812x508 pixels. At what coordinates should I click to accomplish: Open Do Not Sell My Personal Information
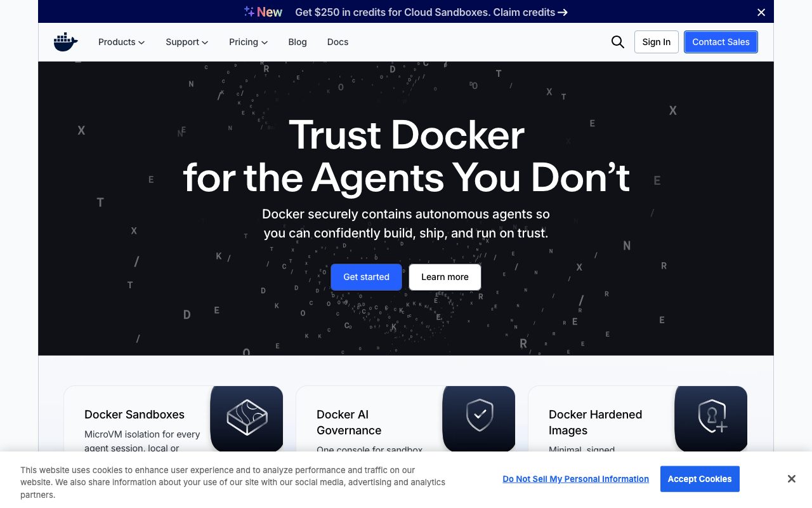576,479
